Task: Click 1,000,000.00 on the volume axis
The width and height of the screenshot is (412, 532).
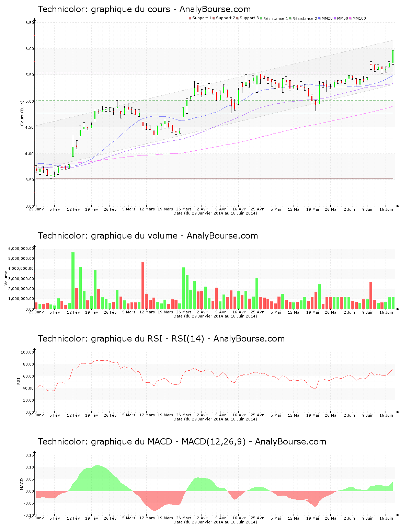Action: [22, 299]
